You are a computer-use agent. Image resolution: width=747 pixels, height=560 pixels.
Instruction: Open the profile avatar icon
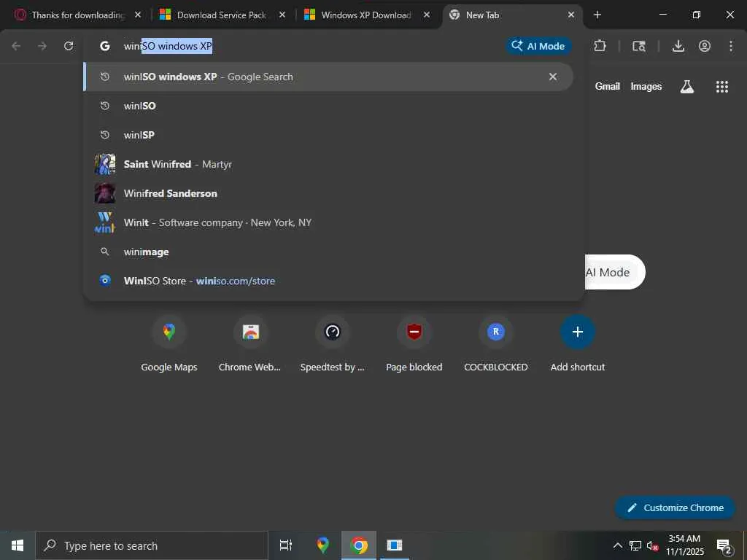click(x=705, y=46)
